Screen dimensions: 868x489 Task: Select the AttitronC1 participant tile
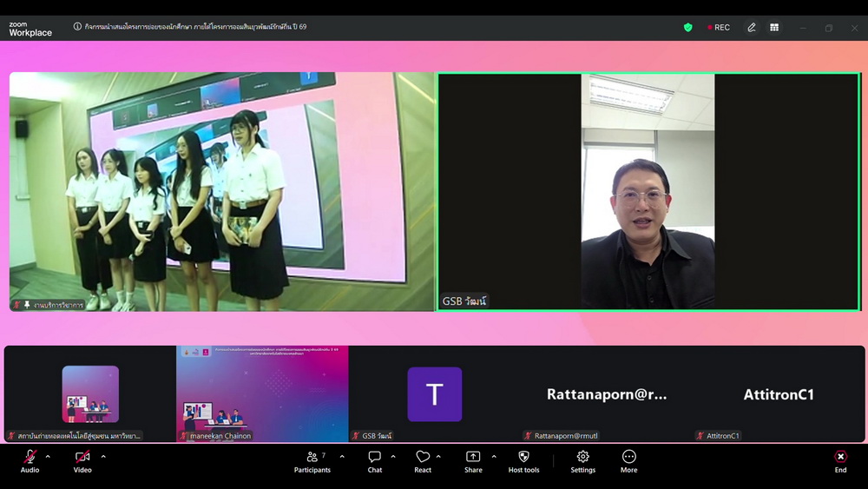[779, 394]
